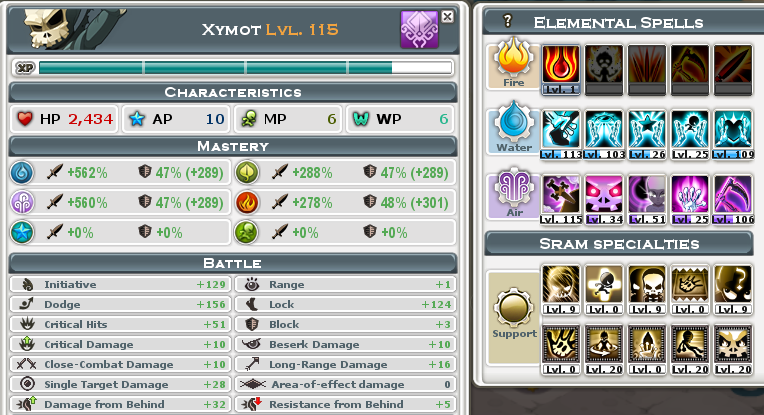Select the Air scythe spell Lvl. 106
Screen dimensions: 764x415
point(733,200)
